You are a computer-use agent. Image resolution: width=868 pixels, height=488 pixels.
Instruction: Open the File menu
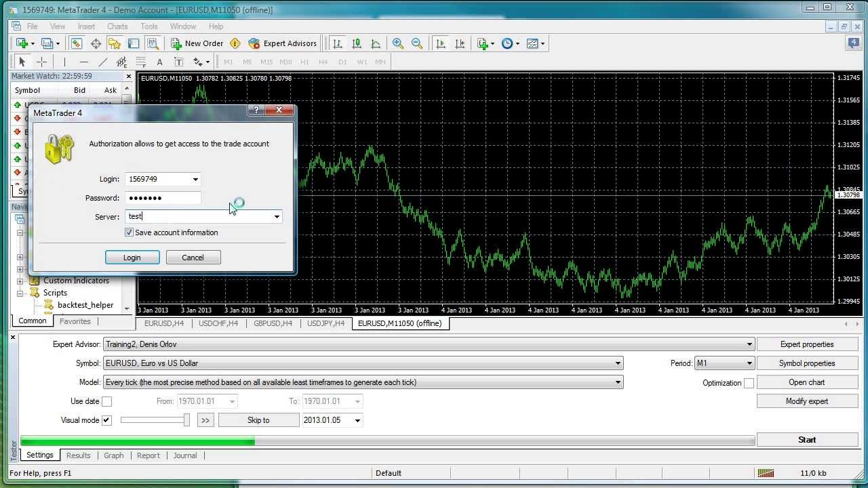32,26
